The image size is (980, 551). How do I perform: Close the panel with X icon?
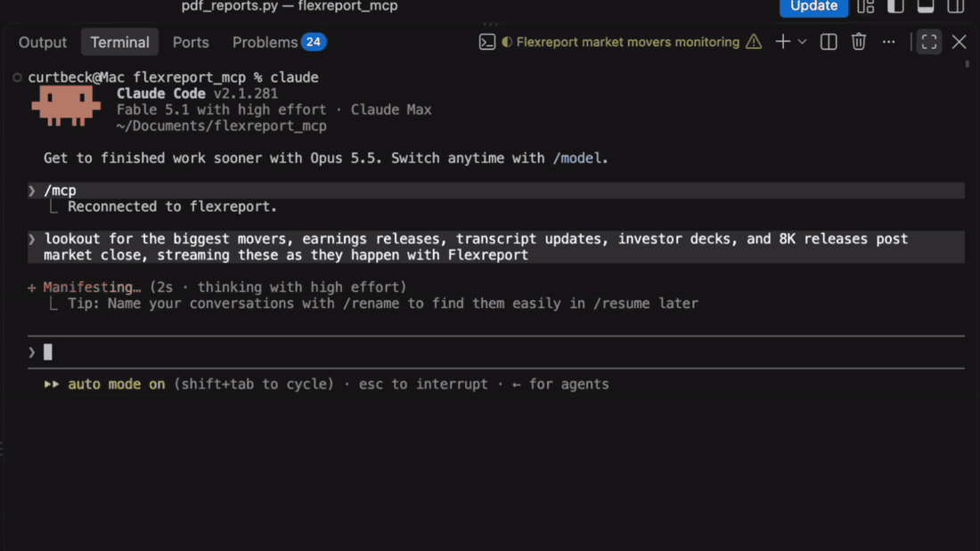(959, 42)
